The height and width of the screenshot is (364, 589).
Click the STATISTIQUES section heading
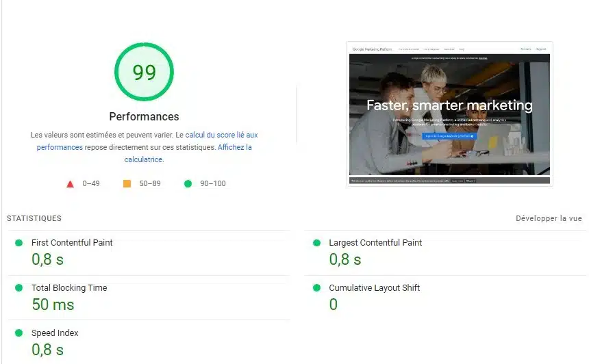click(x=34, y=218)
